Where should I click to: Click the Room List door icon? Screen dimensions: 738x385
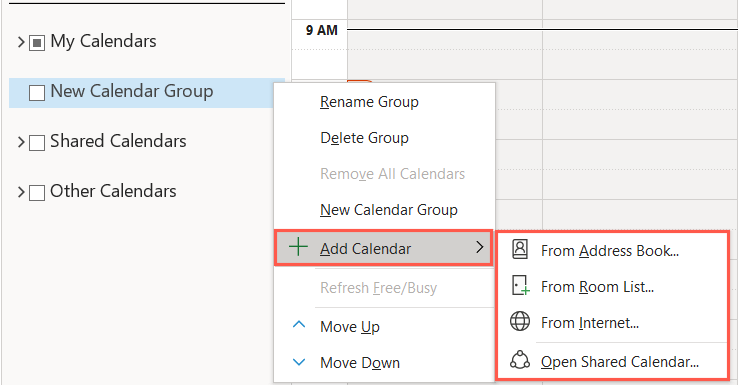[520, 286]
